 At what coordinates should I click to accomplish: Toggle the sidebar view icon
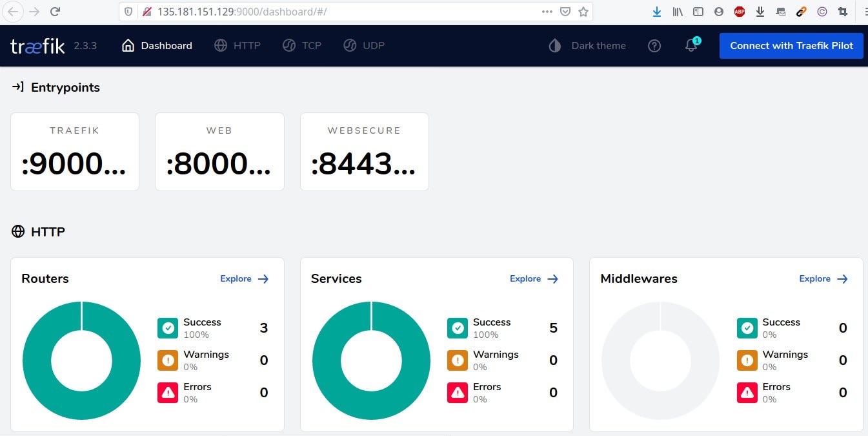pos(698,12)
